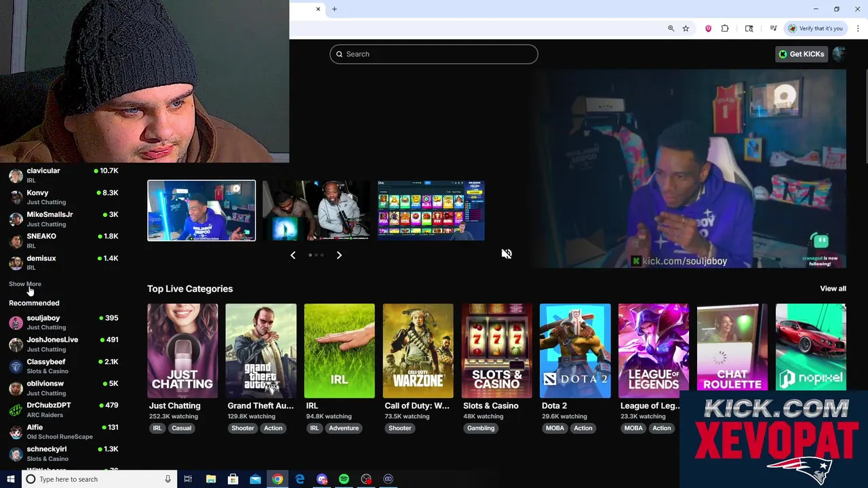Open the Chat Roulette category card
Screen dimensions: 868x488
click(x=732, y=347)
